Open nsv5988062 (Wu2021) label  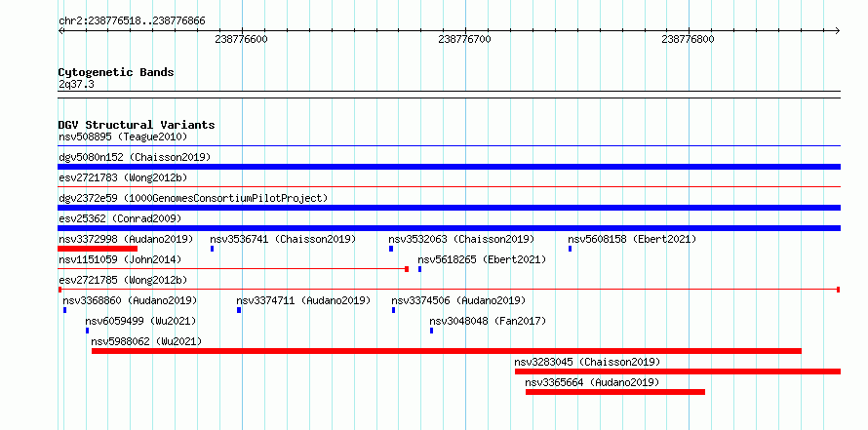pyautogui.click(x=146, y=341)
